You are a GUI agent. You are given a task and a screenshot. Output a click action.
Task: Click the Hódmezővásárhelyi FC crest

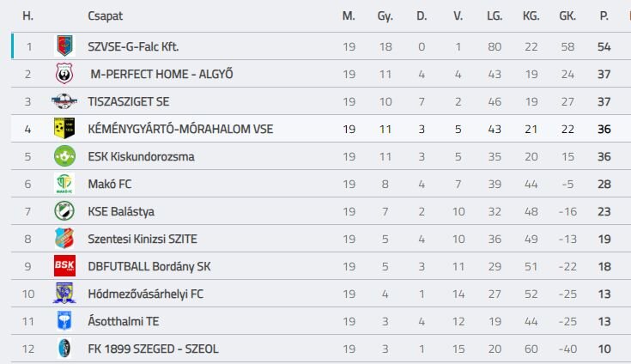[64, 294]
